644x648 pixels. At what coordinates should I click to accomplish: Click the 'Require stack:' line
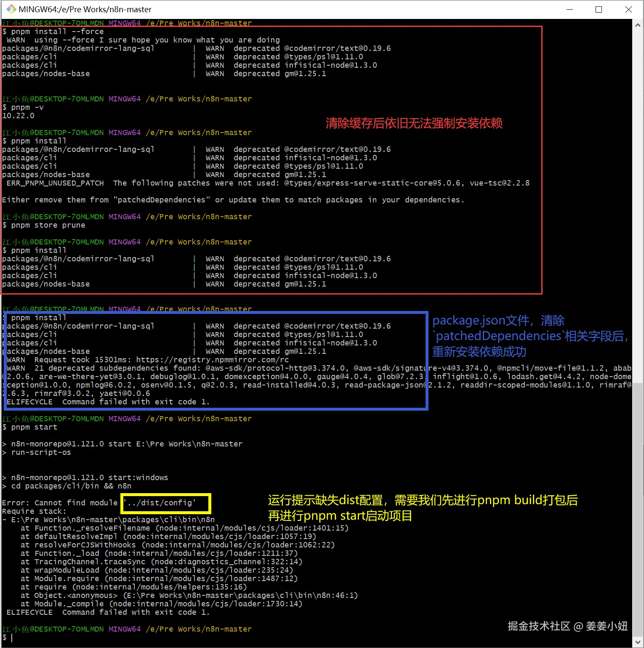coord(34,511)
